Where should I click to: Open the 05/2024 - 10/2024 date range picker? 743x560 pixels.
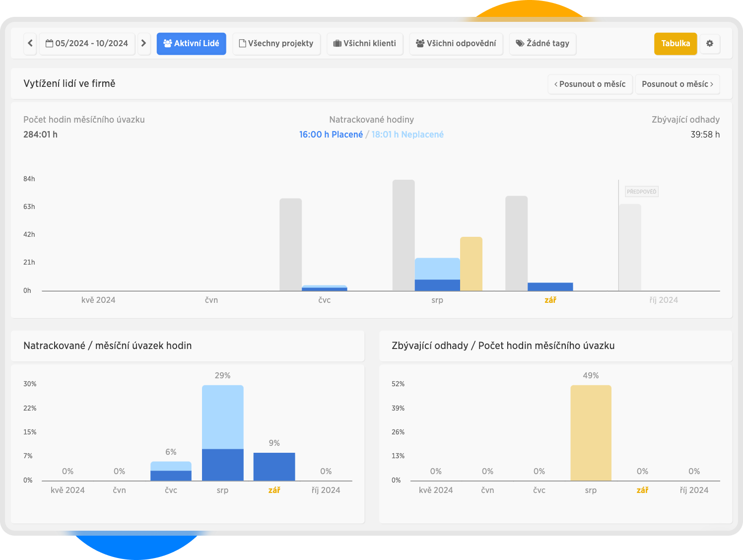click(87, 44)
